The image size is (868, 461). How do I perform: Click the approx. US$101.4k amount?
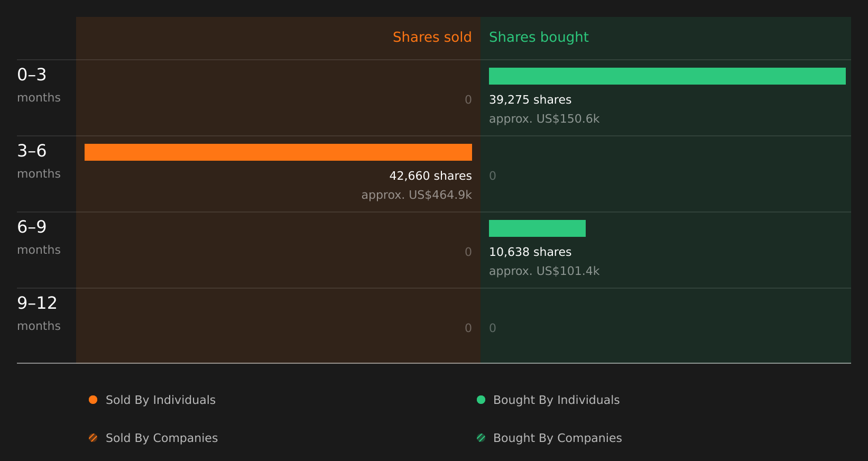point(544,271)
